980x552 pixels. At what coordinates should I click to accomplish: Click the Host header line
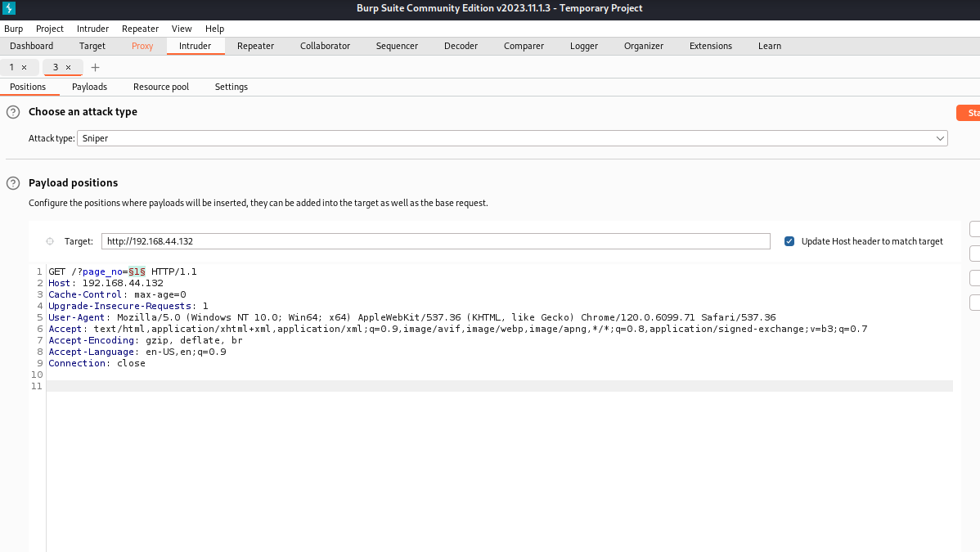[106, 283]
